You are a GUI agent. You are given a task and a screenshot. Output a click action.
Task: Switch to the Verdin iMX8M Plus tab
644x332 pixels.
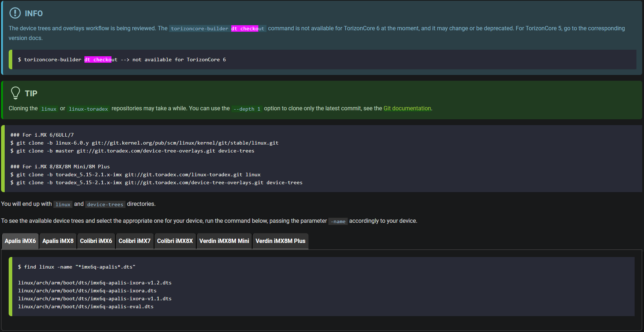point(280,241)
